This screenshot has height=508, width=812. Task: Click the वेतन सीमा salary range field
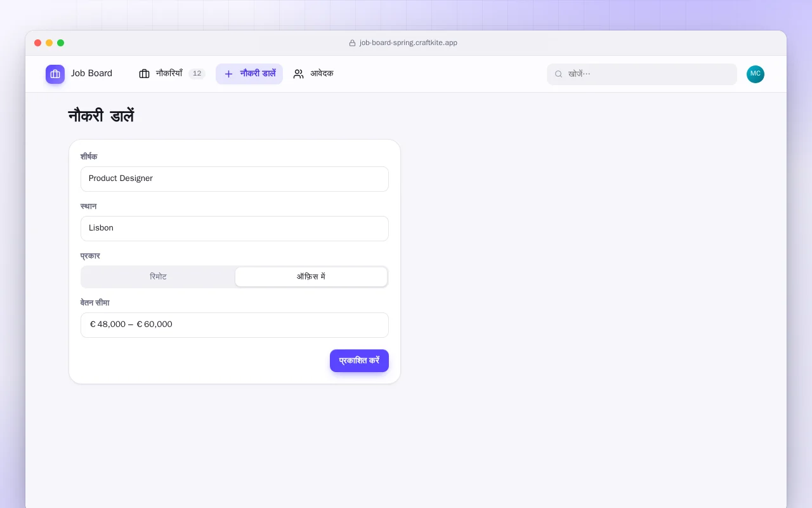235,325
